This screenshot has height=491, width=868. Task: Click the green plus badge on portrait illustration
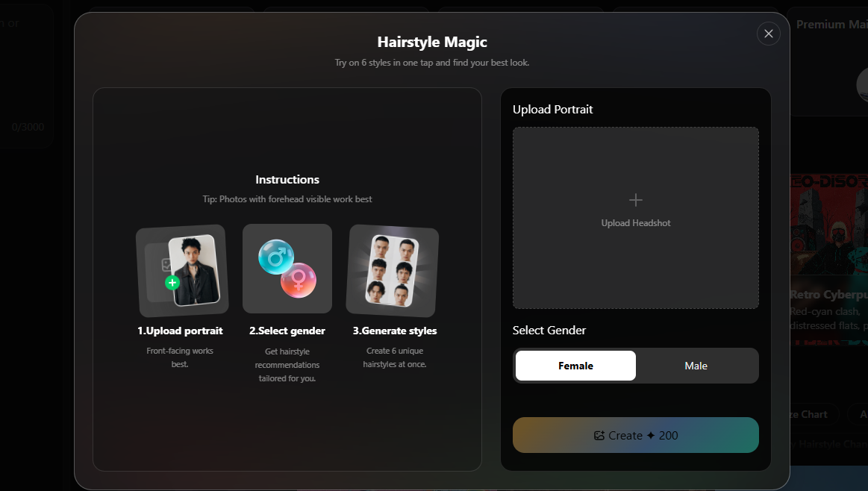[172, 283]
